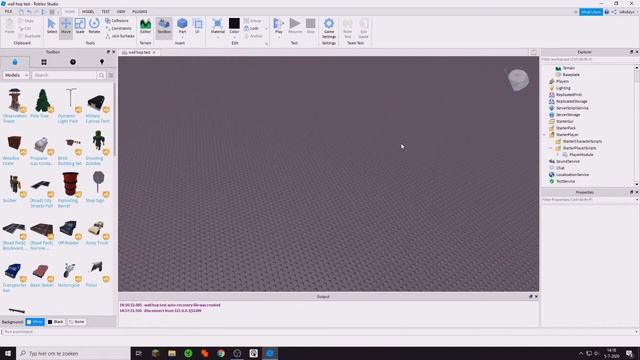Open the Marketplace tab in Toolbox
The height and width of the screenshot is (360, 640).
coord(15,62)
